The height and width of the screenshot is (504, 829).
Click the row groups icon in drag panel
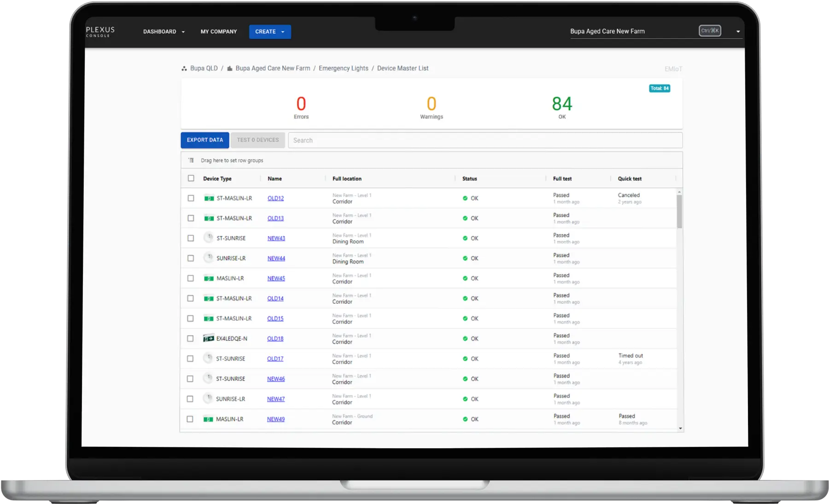click(x=191, y=160)
